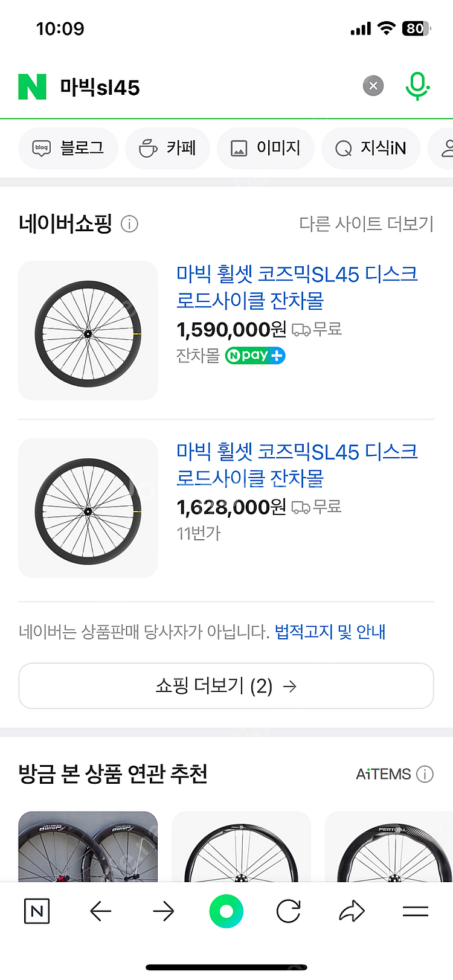Switch to the 카페 tab
Image resolution: width=453 pixels, height=980 pixels.
pos(168,148)
